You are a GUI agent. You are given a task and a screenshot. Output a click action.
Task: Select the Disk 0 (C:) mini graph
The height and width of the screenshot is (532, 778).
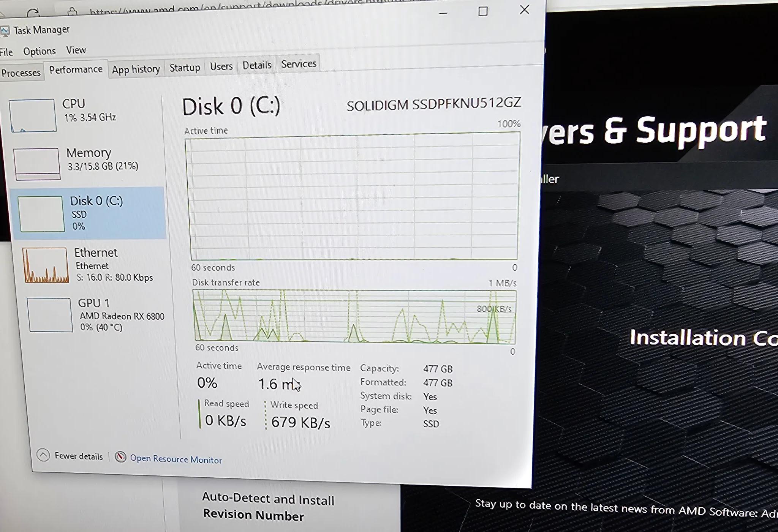point(41,214)
